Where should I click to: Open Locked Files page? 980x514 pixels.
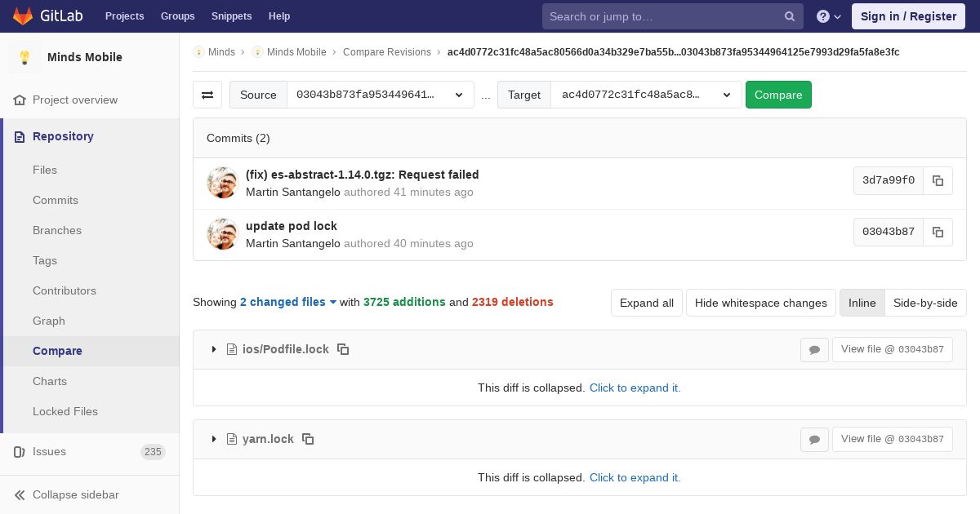point(65,411)
